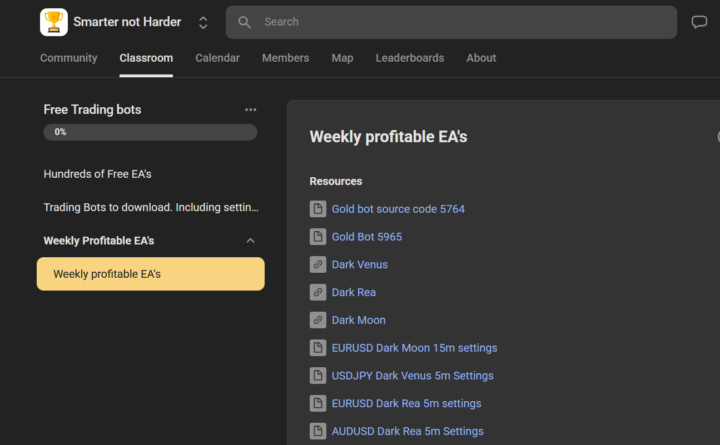Click the link icon next to Dark Venus

click(x=318, y=265)
